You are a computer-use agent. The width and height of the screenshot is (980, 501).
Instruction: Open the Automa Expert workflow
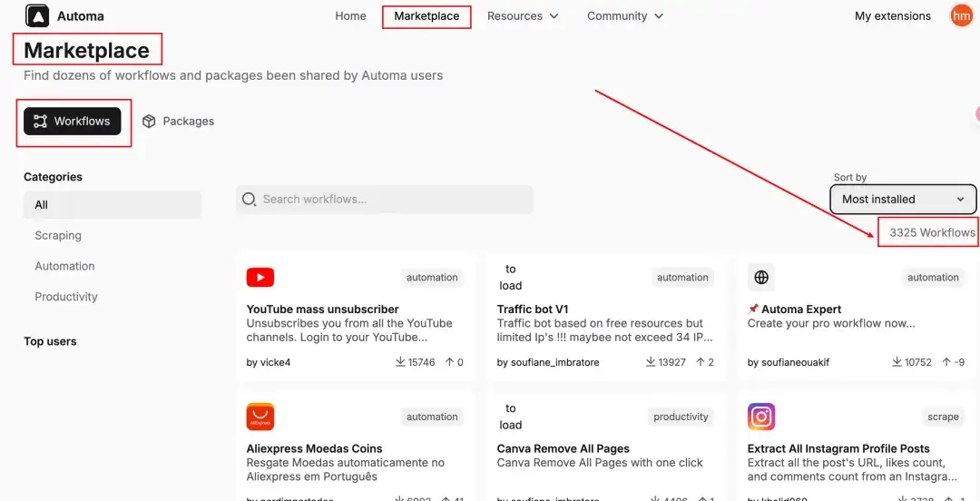pos(794,309)
